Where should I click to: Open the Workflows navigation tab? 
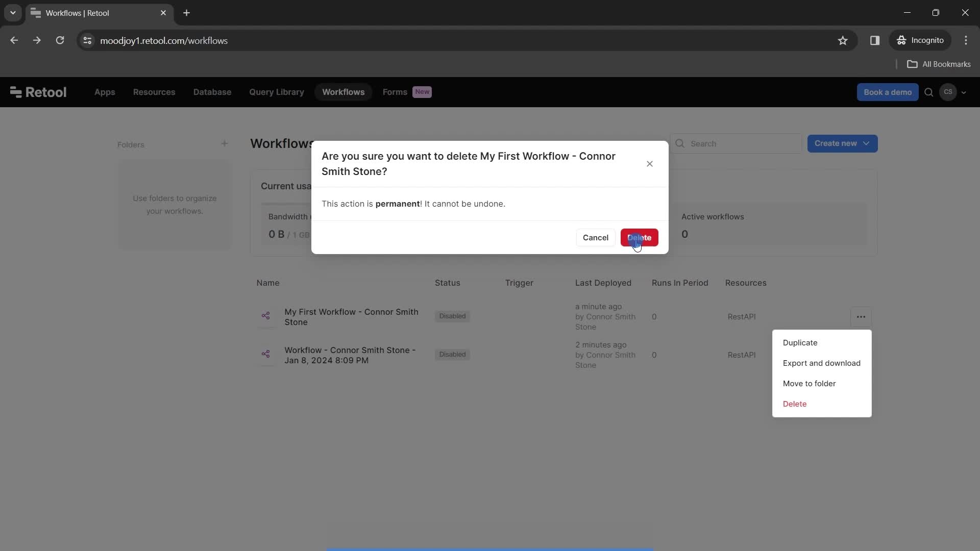(342, 92)
